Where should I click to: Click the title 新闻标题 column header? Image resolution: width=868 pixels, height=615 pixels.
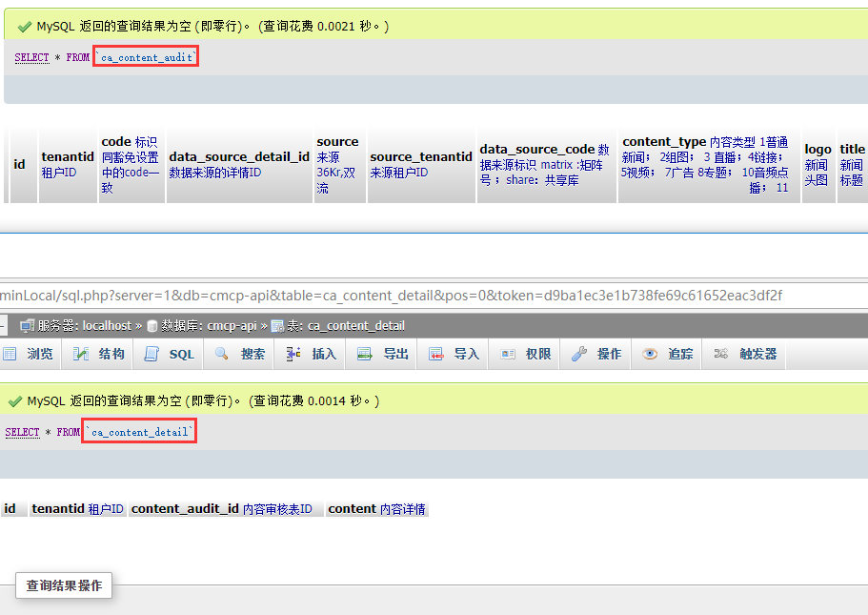pos(852,165)
